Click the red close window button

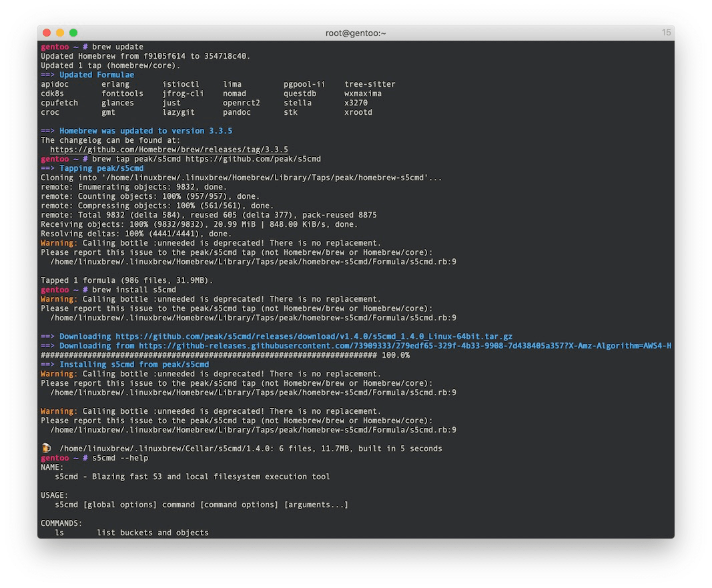[46, 33]
